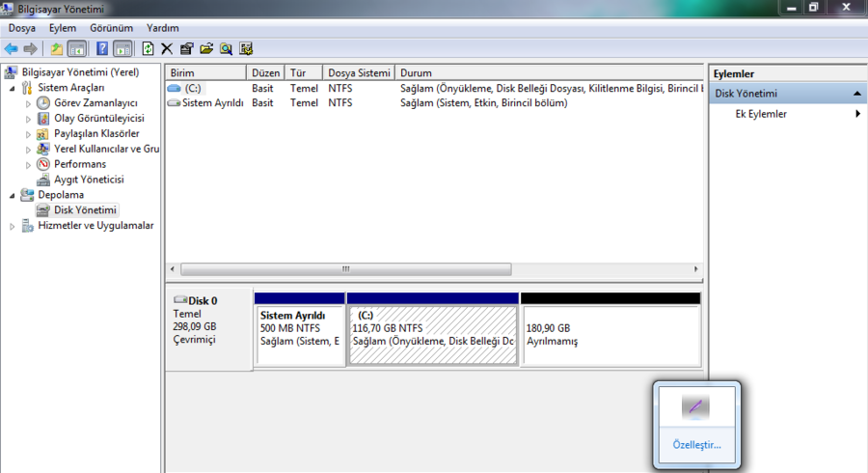
Task: Expand the Yerel Kullanıcılar ve Gruplar node
Action: click(28, 150)
